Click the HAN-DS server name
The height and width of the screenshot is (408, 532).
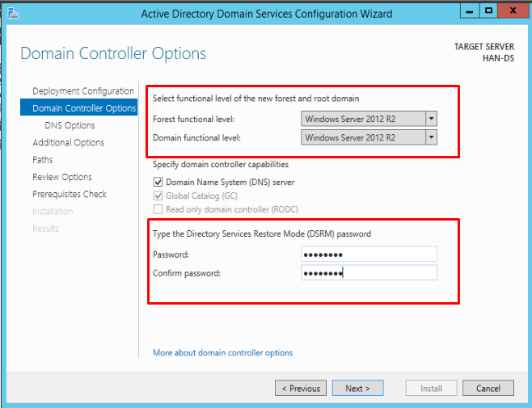point(498,58)
